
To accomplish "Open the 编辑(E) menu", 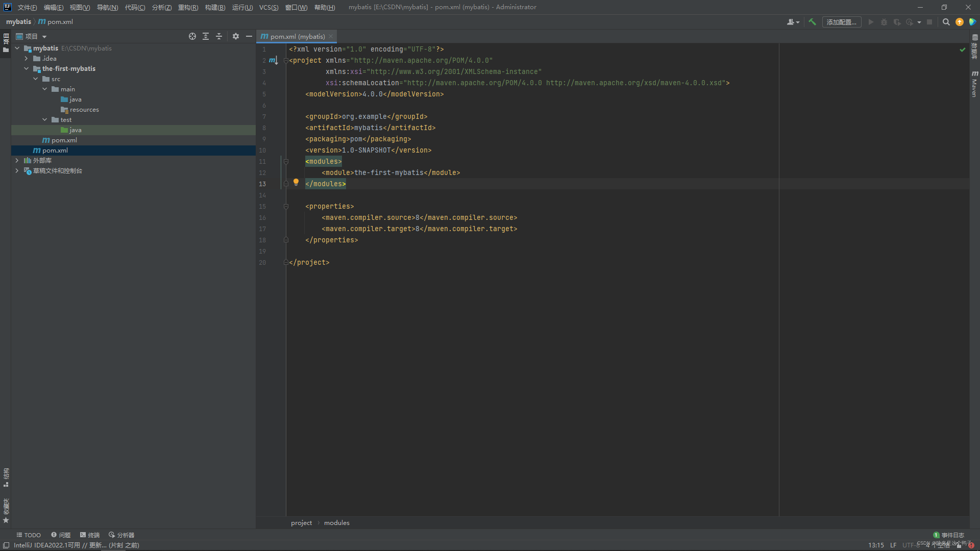I will 54,7.
